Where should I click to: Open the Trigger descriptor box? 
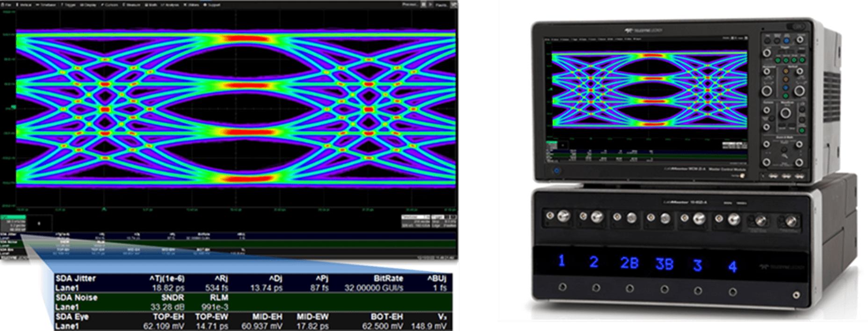point(444,221)
